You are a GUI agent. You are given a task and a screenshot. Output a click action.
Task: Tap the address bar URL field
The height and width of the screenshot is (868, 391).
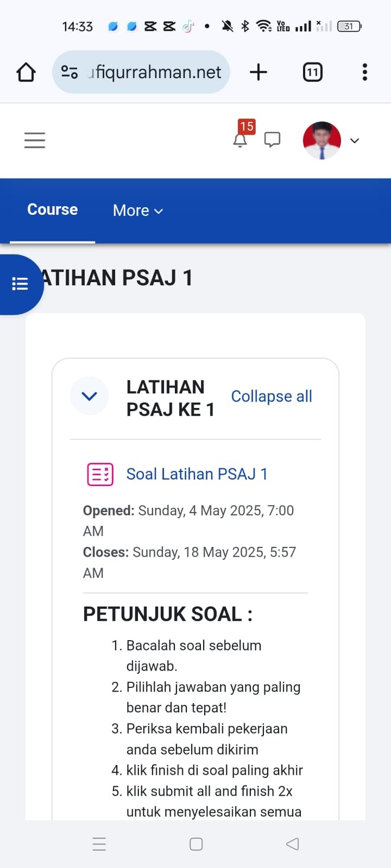click(x=155, y=72)
